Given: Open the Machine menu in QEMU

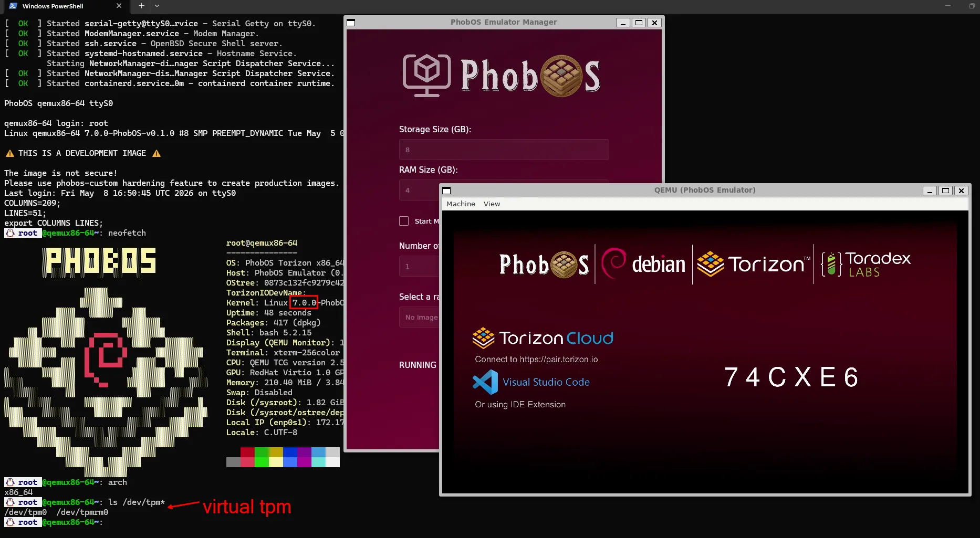Looking at the screenshot, I should 461,204.
